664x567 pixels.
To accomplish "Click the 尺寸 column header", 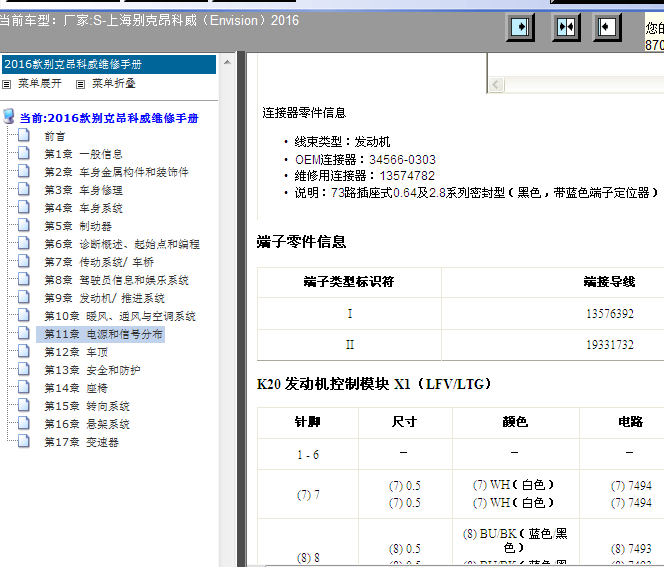I will (404, 422).
